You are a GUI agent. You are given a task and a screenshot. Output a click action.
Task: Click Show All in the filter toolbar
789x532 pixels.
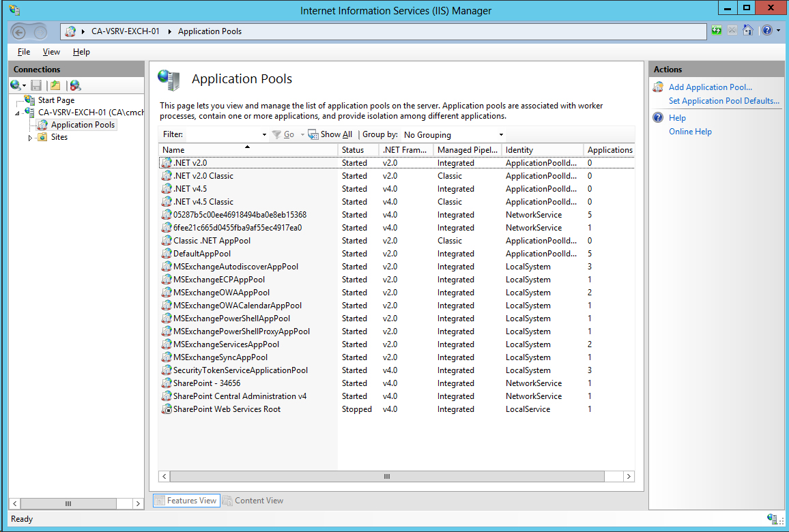[x=330, y=134]
